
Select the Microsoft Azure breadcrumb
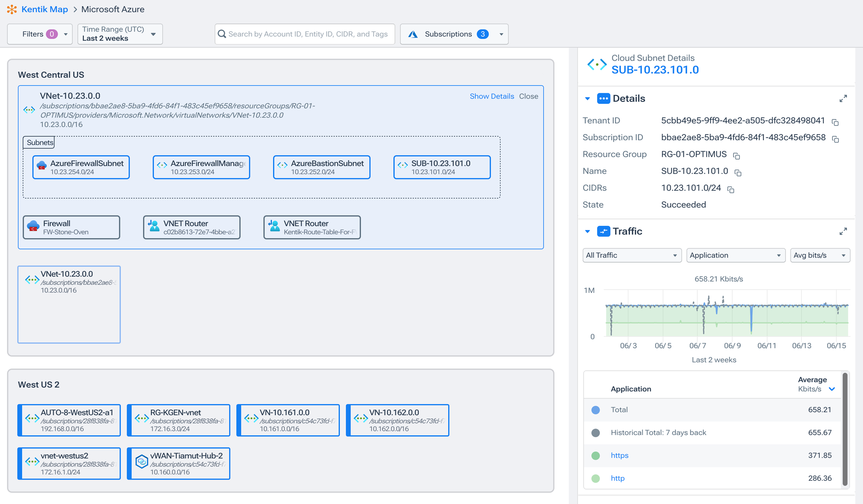click(113, 9)
